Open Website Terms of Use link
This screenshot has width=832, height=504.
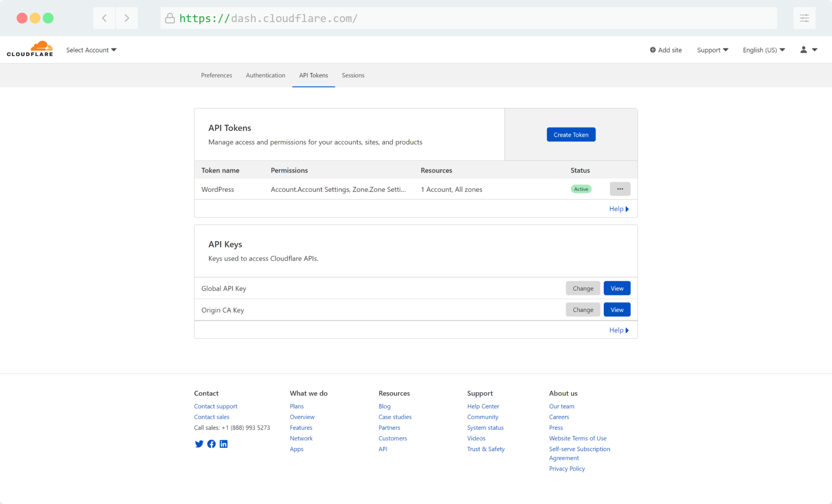(x=578, y=438)
